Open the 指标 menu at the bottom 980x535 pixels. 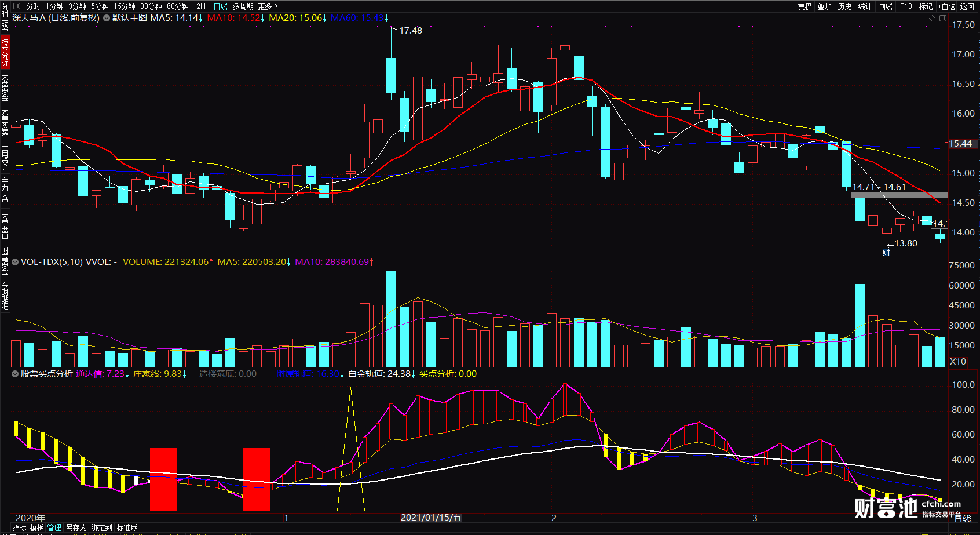click(x=20, y=527)
